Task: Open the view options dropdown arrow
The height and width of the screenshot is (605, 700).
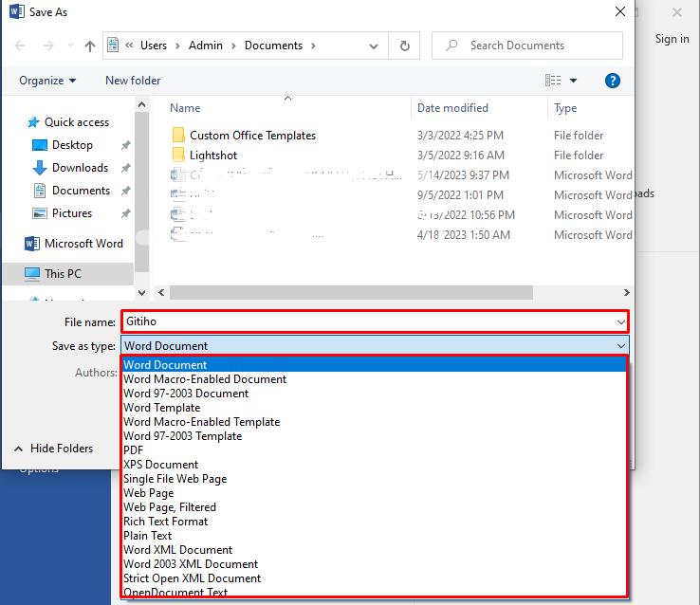Action: point(573,81)
